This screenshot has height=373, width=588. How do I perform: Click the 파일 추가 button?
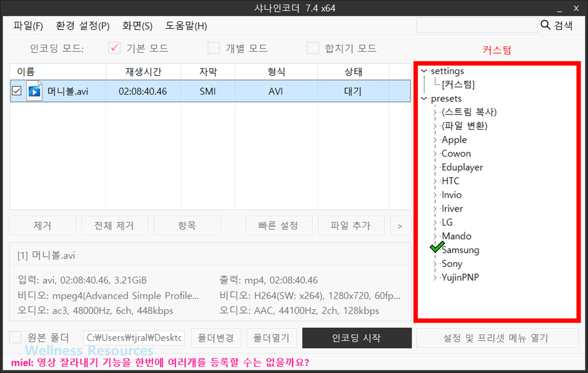[351, 225]
